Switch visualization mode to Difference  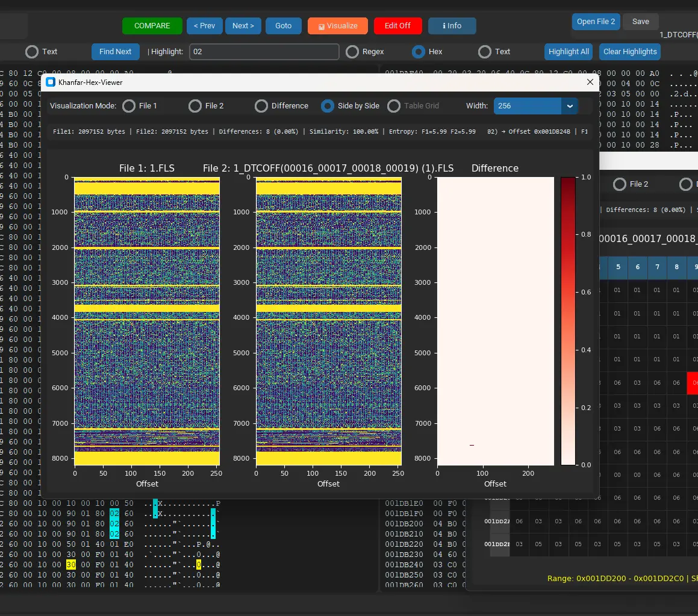point(261,105)
